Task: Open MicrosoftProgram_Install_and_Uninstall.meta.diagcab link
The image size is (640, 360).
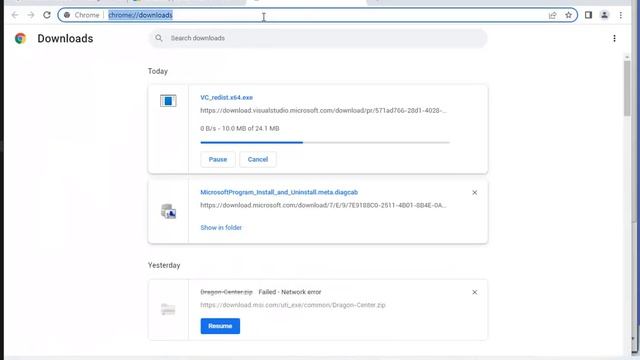Action: pyautogui.click(x=279, y=192)
